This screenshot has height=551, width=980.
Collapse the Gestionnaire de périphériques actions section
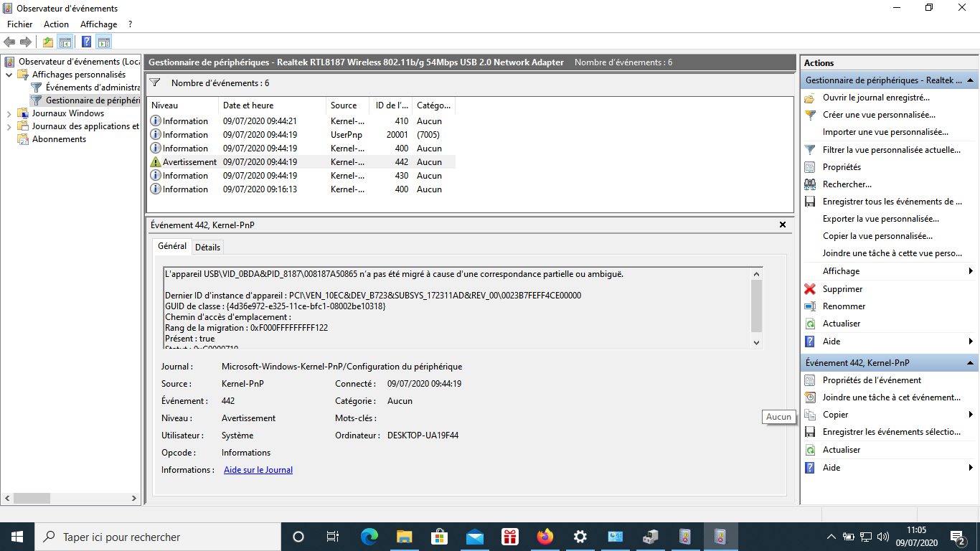click(971, 80)
